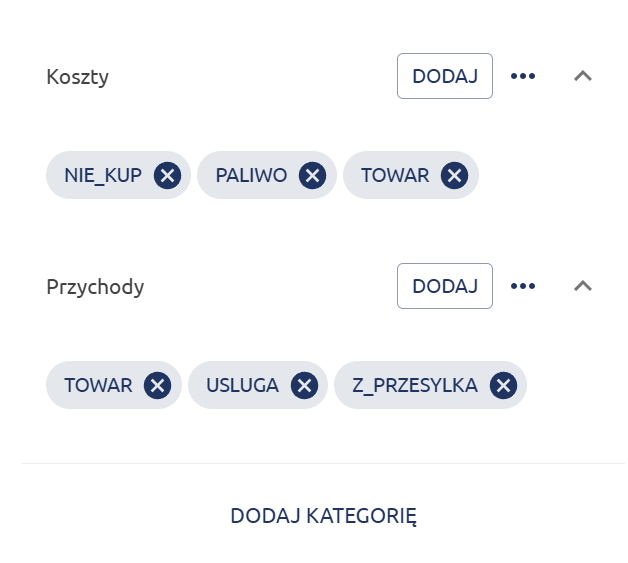Select the Przychody category heading
The height and width of the screenshot is (563, 628).
tap(95, 287)
